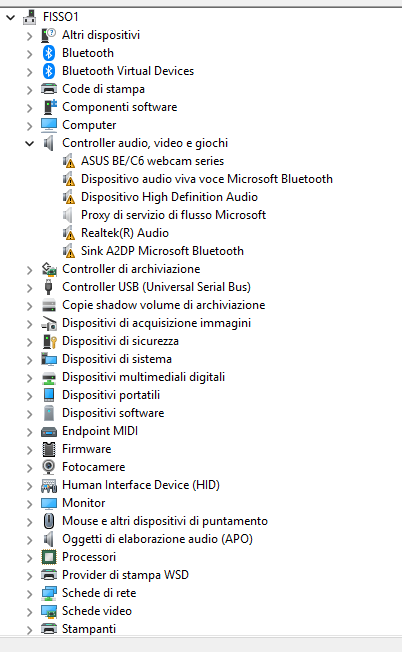
Task: Expand the Stampanti category
Action: 30,630
